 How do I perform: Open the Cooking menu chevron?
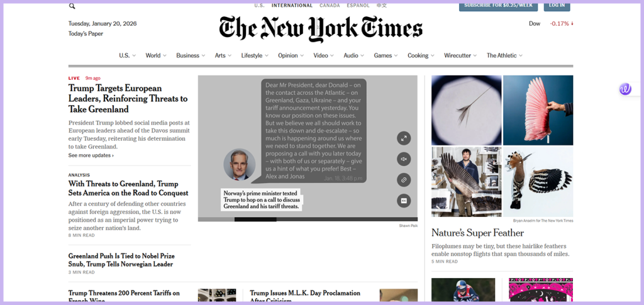pos(432,55)
